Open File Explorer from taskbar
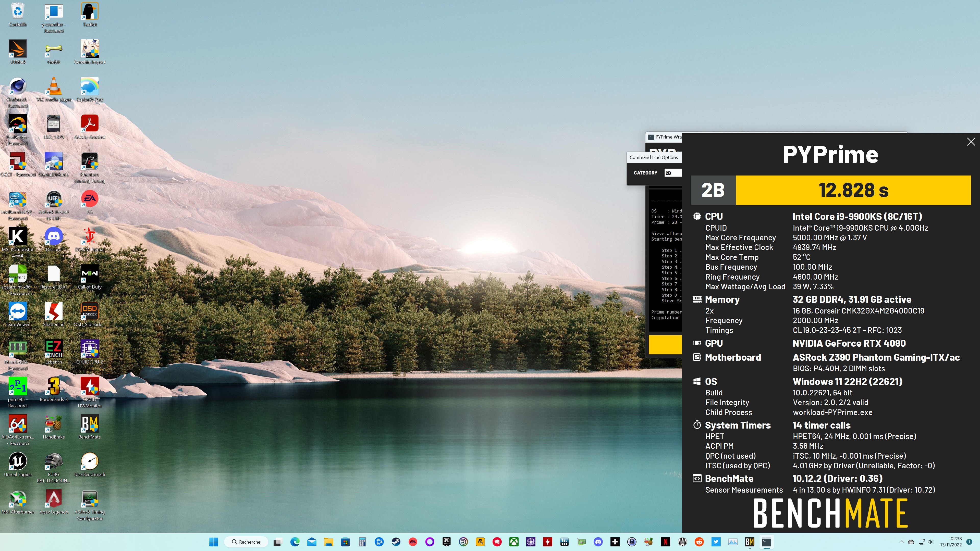 (328, 542)
